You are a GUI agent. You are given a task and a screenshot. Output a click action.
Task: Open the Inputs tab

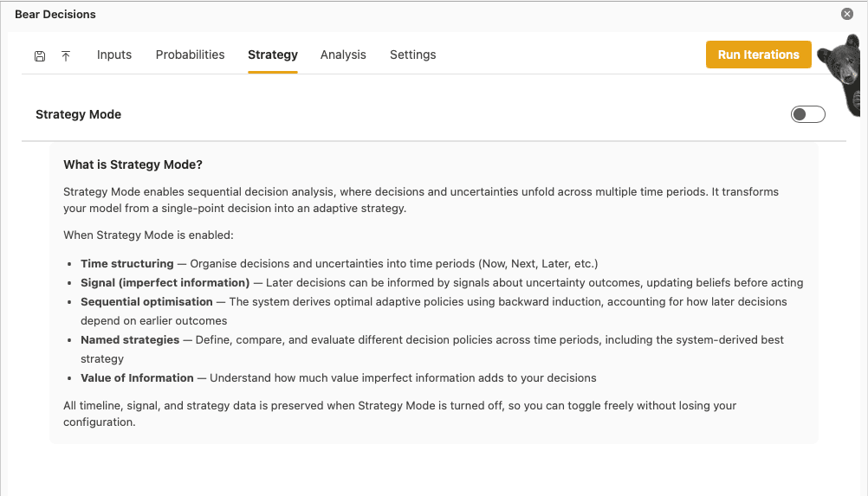114,55
